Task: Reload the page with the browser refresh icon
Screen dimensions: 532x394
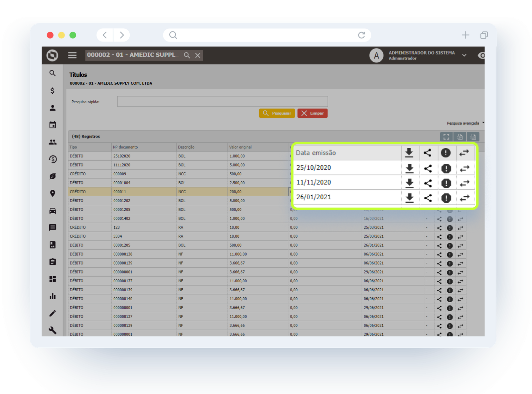Action: (361, 35)
